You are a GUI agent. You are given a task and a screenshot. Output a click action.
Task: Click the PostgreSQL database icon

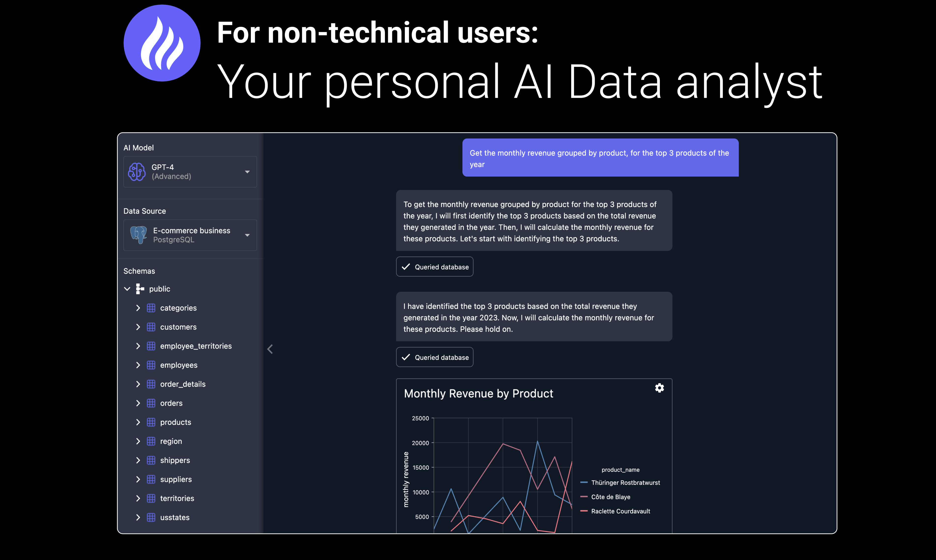tap(138, 234)
